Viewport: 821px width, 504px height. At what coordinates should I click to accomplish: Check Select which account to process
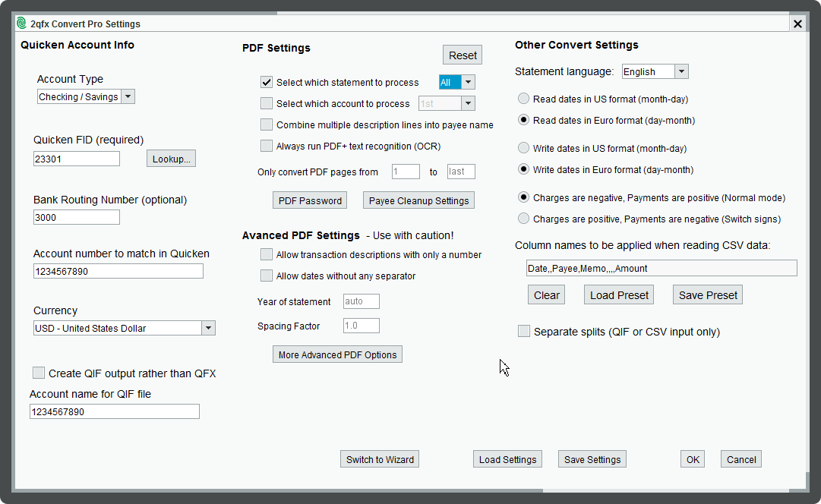[267, 104]
